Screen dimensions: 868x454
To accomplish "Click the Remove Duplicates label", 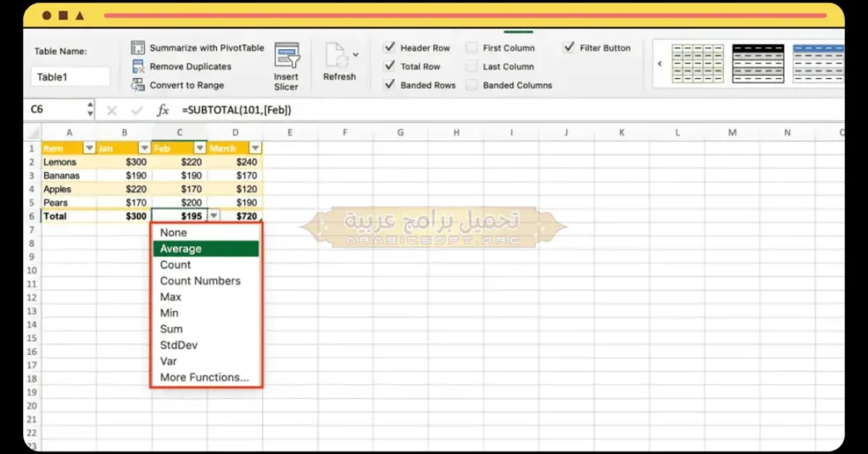I will click(x=191, y=66).
